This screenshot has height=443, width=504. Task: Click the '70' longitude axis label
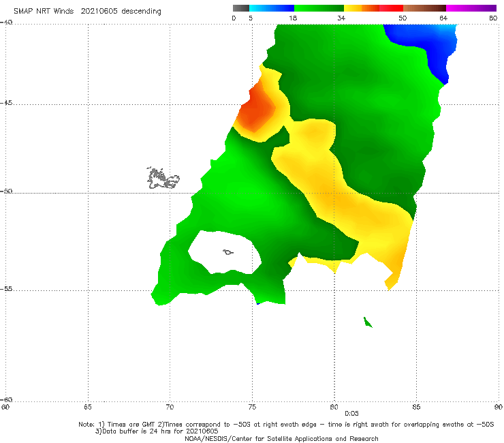pos(170,407)
